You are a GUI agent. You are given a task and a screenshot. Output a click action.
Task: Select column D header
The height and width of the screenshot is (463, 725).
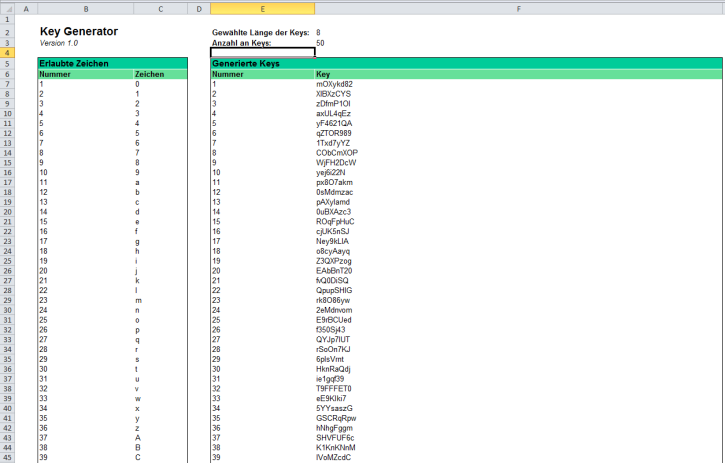(x=199, y=9)
